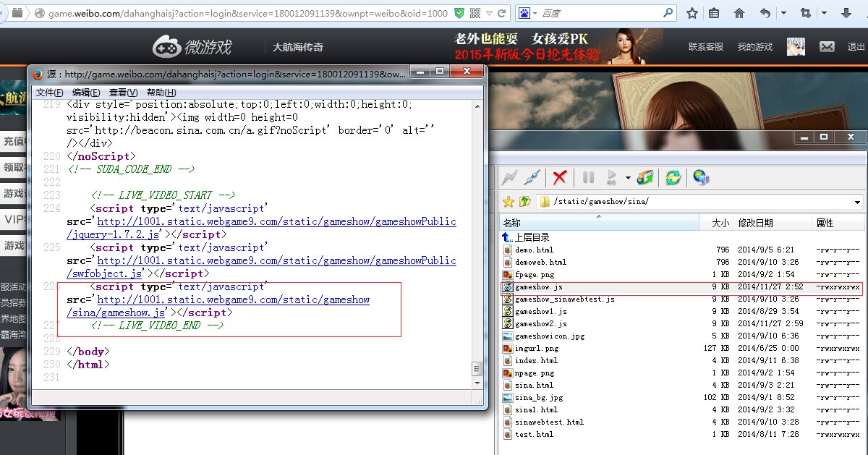Open the URL history dropdown in address bar

pos(490,13)
